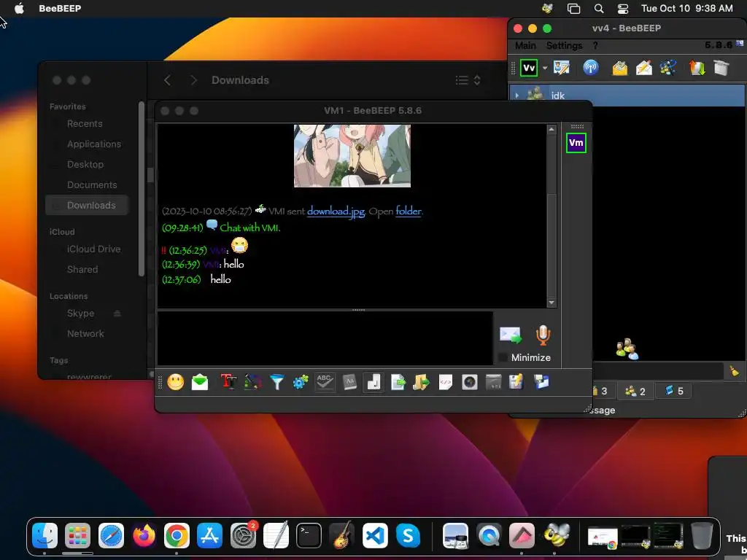Record voice message with microphone icon
This screenshot has width=747, height=560.
pyautogui.click(x=543, y=335)
